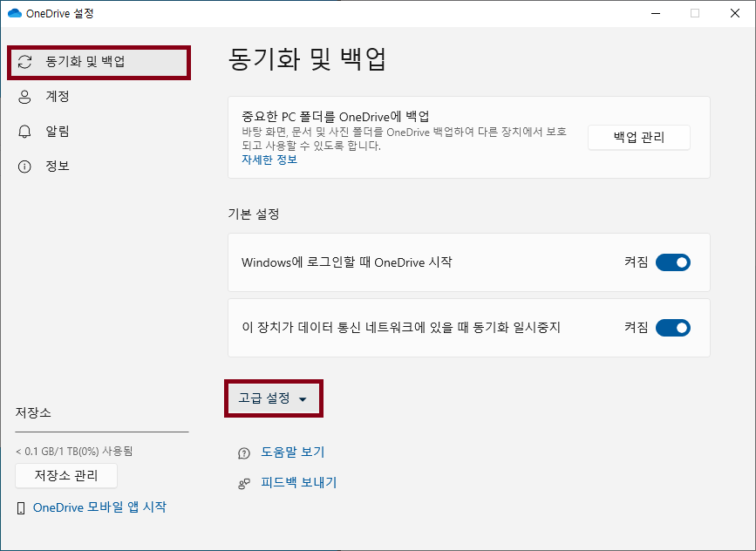Toggle Windows에 로그인할 때 OneDrive 시작 switch
This screenshot has width=756, height=551.
pyautogui.click(x=673, y=262)
